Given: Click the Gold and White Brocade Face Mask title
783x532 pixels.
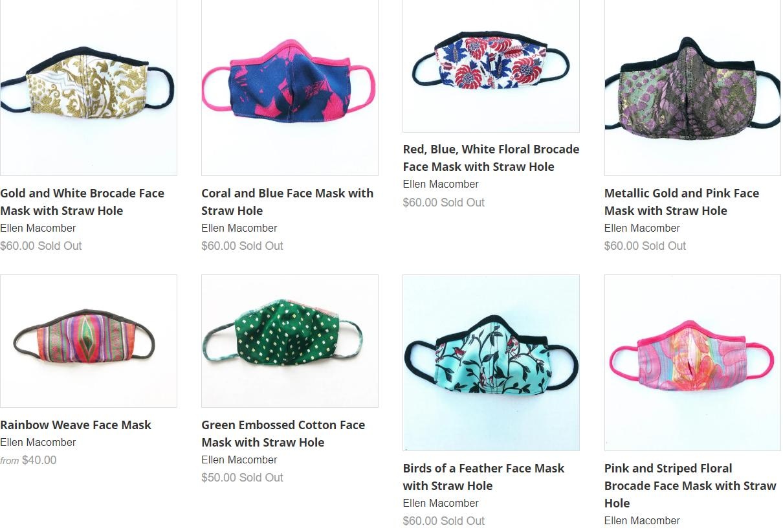Looking at the screenshot, I should click(82, 202).
